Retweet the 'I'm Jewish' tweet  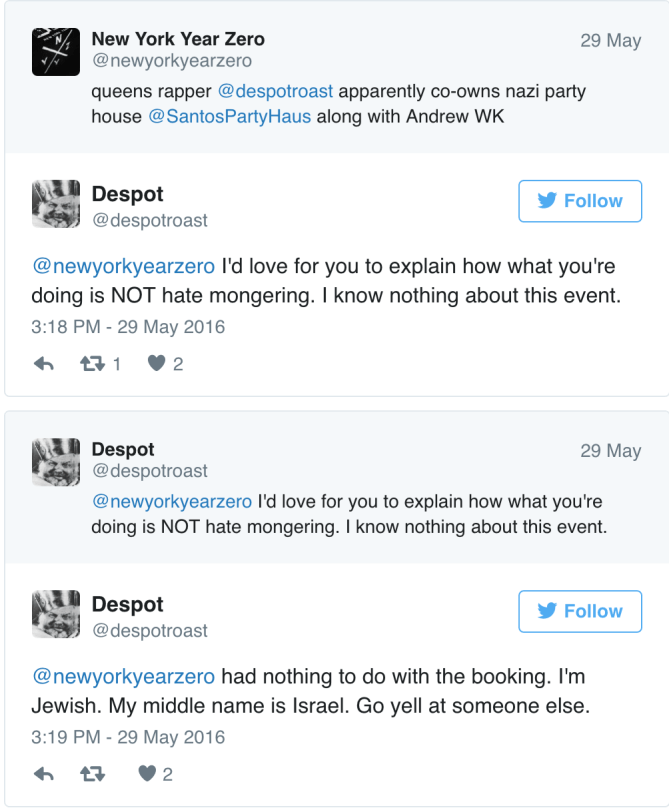pos(91,774)
